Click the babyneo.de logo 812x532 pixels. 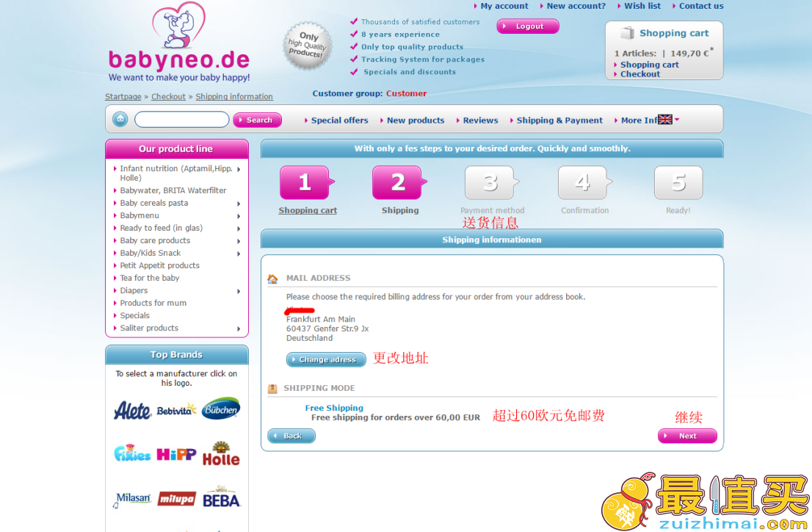[179, 43]
